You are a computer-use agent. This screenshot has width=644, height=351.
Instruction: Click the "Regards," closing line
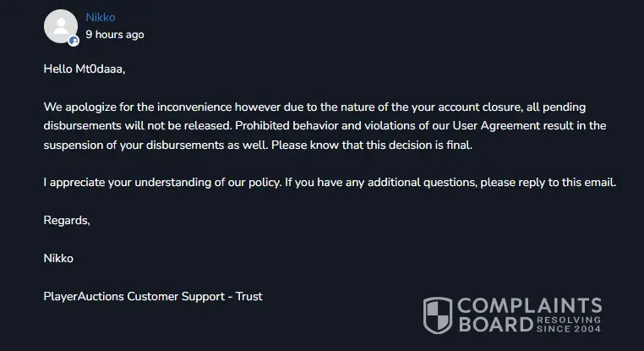tap(67, 220)
